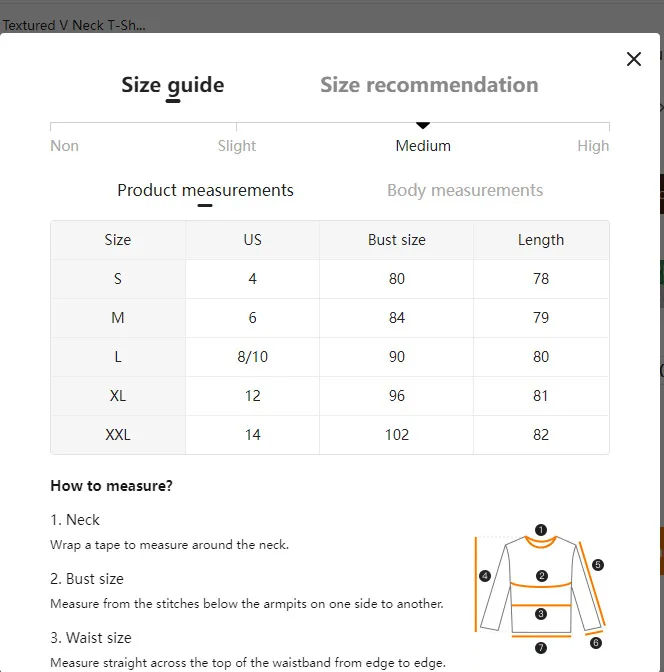Select the Bust size column header
The width and height of the screenshot is (664, 672).
point(397,240)
